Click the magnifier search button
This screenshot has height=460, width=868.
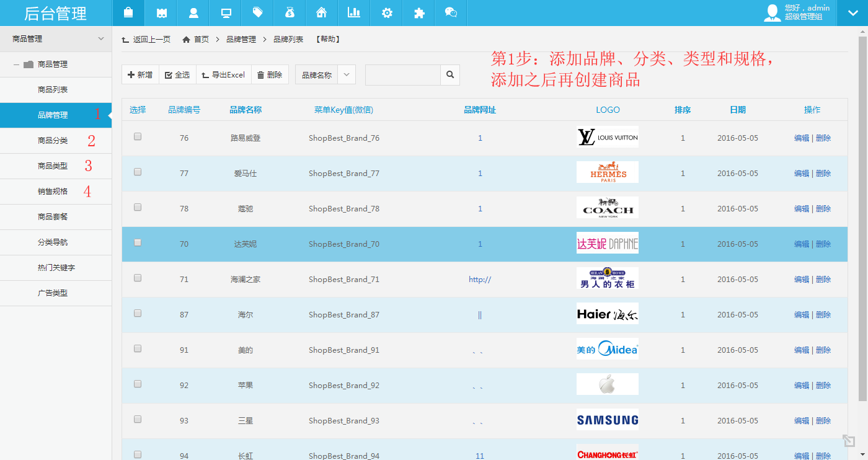point(450,74)
